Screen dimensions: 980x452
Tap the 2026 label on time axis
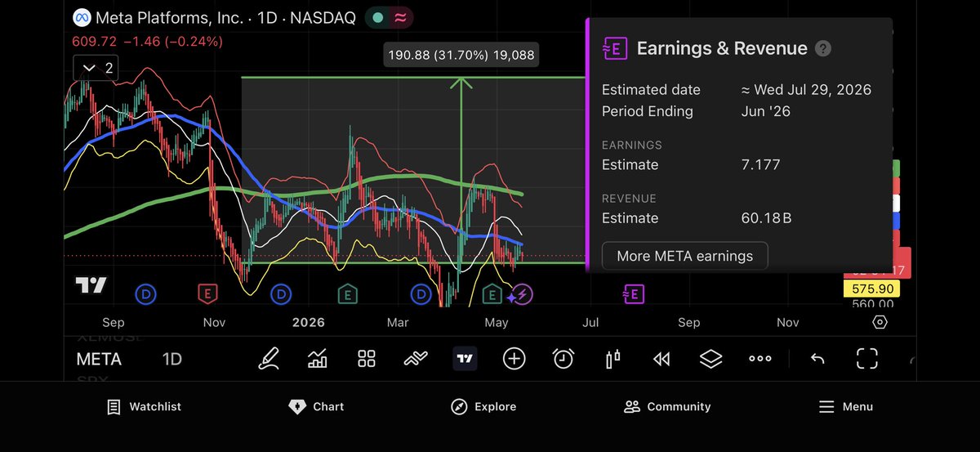(308, 322)
